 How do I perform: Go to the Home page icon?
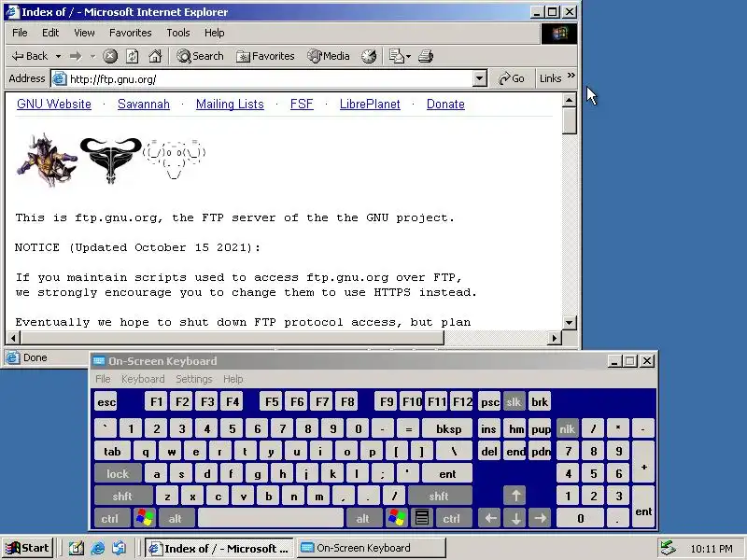[x=155, y=56]
